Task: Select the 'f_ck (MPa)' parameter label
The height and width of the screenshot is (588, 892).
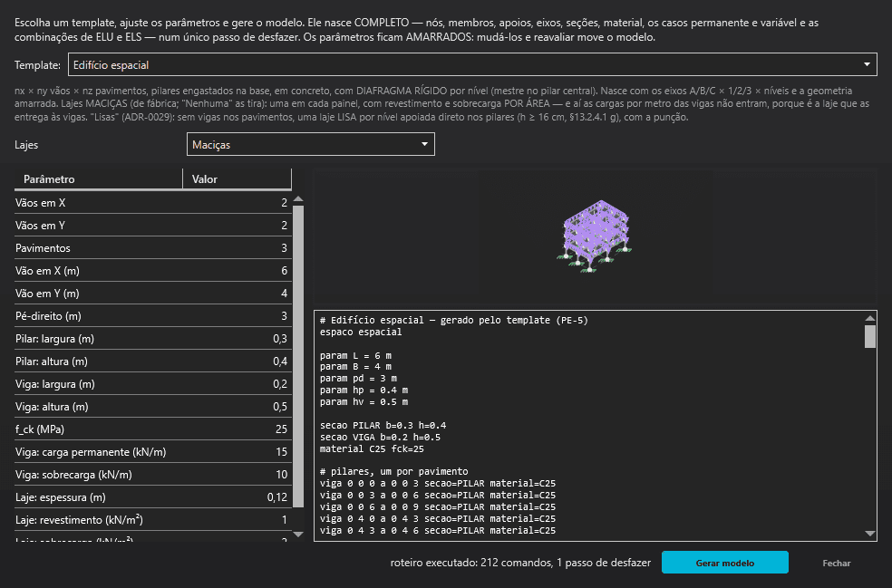Action: (40, 429)
